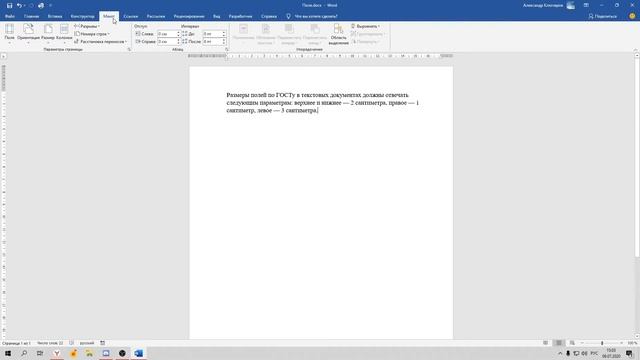This screenshot has width=640, height=360.
Task: Open Область выделения selection pane
Action: pos(338,34)
